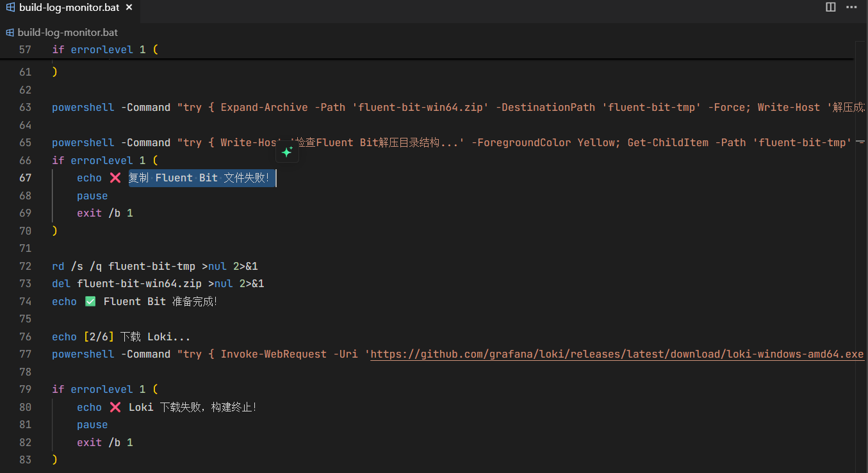Click 'exit /b 1' on line 82
The width and height of the screenshot is (868, 473).
point(105,442)
